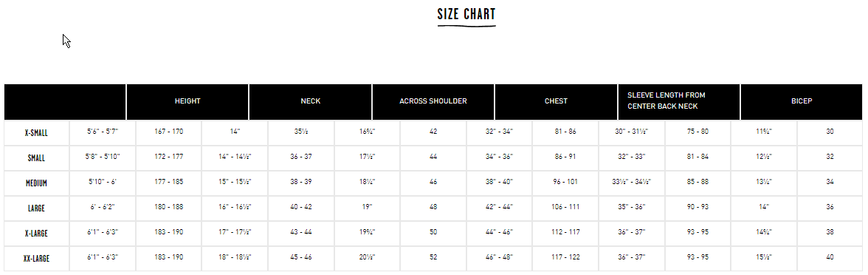Click the ACROSS SHOULDER column header
Viewport: 868px width, 275px height.
click(x=433, y=101)
